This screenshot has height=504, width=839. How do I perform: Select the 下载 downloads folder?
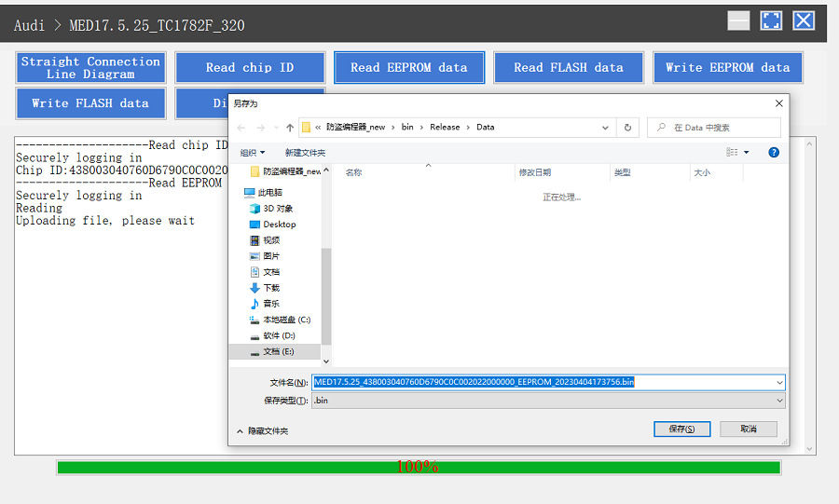[x=270, y=288]
